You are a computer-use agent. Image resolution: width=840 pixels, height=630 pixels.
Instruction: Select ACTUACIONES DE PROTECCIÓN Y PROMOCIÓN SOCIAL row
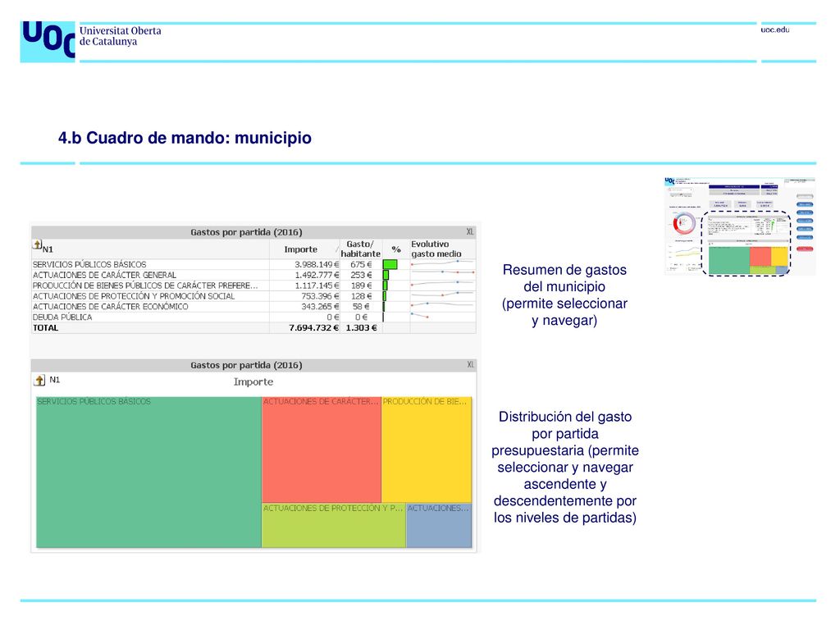(253, 296)
